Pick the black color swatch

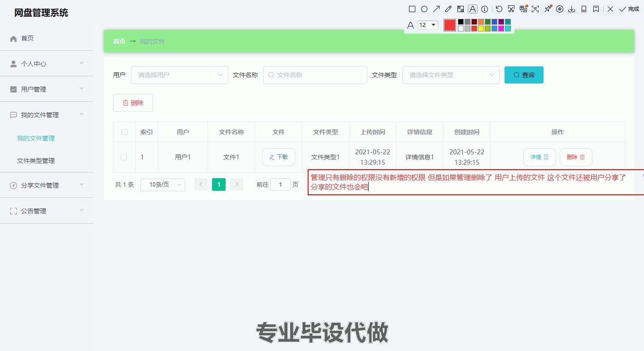(461, 22)
